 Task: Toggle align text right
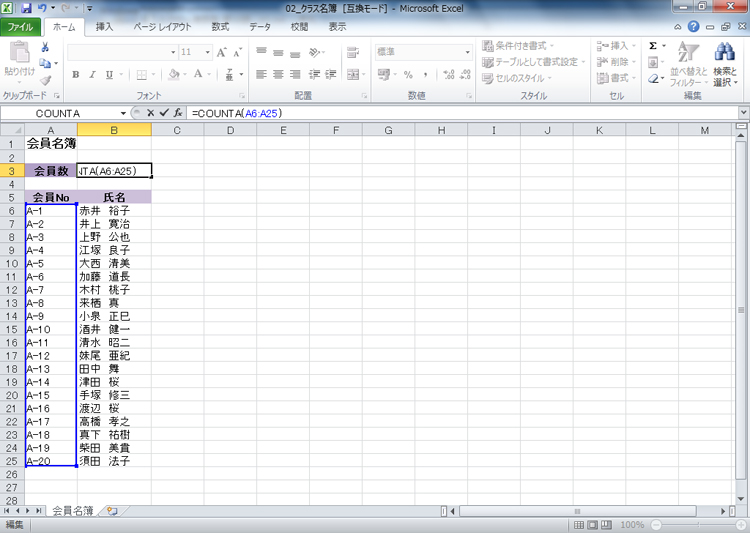(296, 74)
